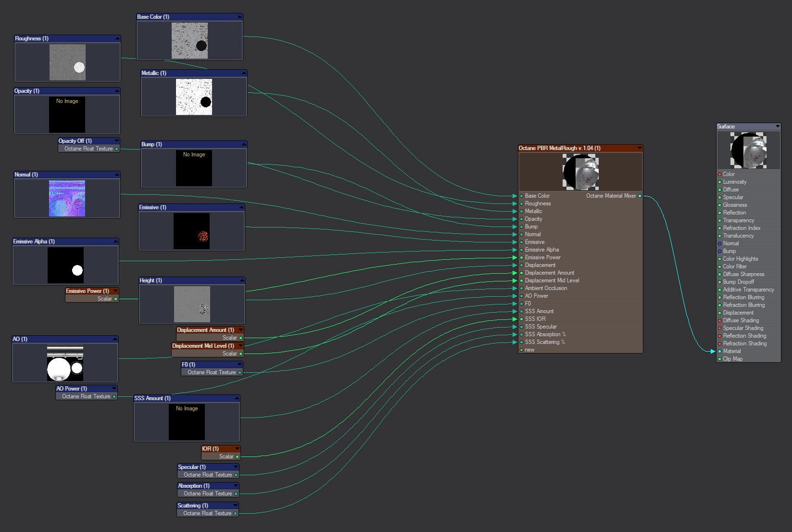Collapse the Metallic (1) node
Viewport: 792px width, 532px height.
point(243,73)
